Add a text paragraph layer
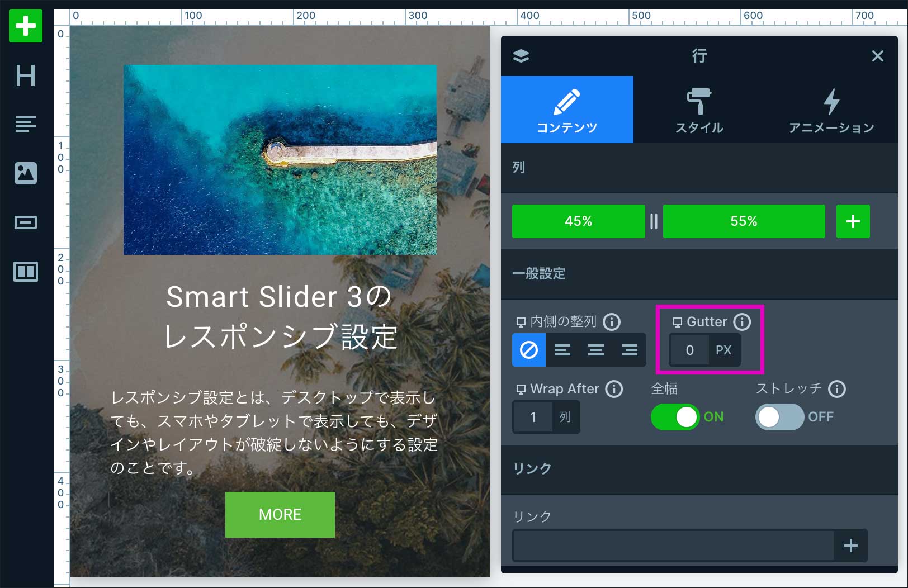Viewport: 908px width, 588px height. pyautogui.click(x=26, y=124)
